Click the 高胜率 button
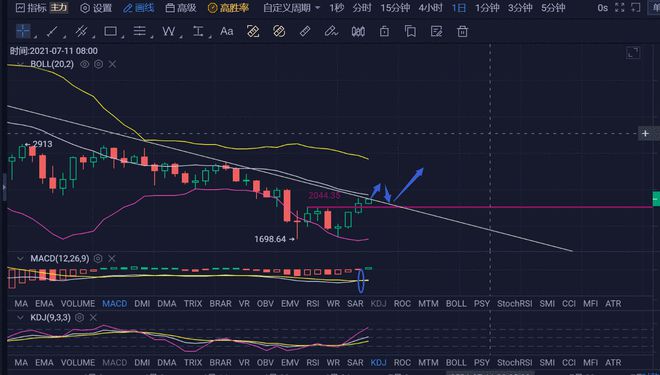 pos(229,8)
